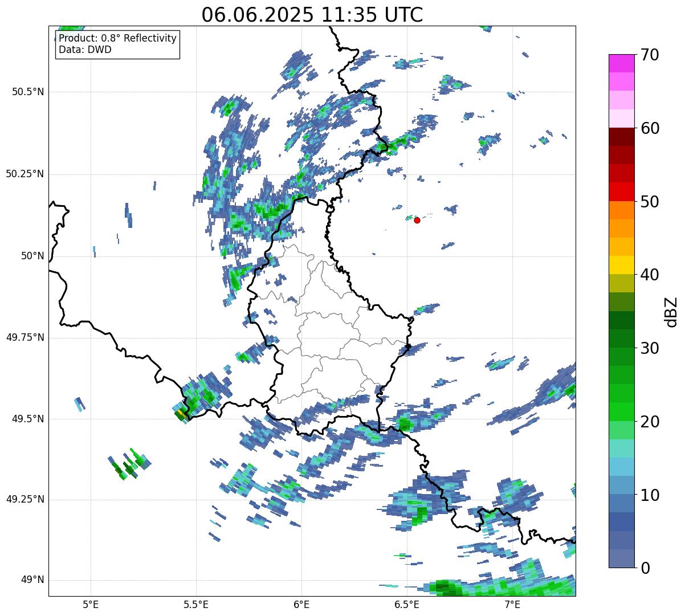Select the 'Product: 0.8° Reflectivity' text
685x616 pixels.
(x=118, y=38)
